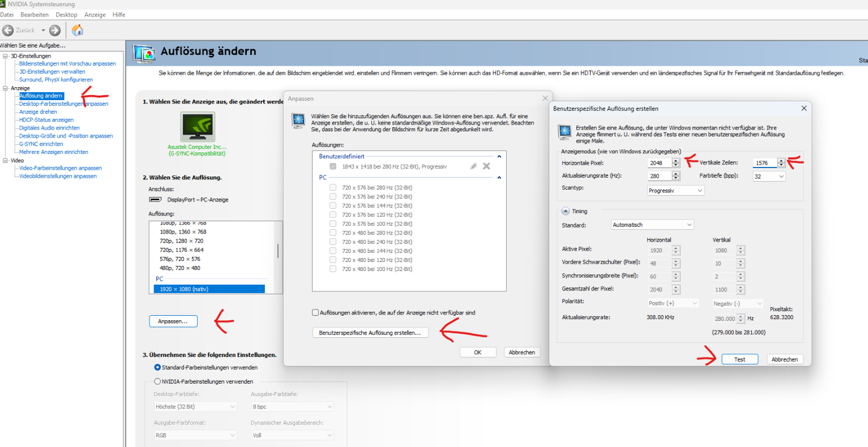
Task: Collapse the PC resolution group in Anpassen
Action: [x=499, y=178]
